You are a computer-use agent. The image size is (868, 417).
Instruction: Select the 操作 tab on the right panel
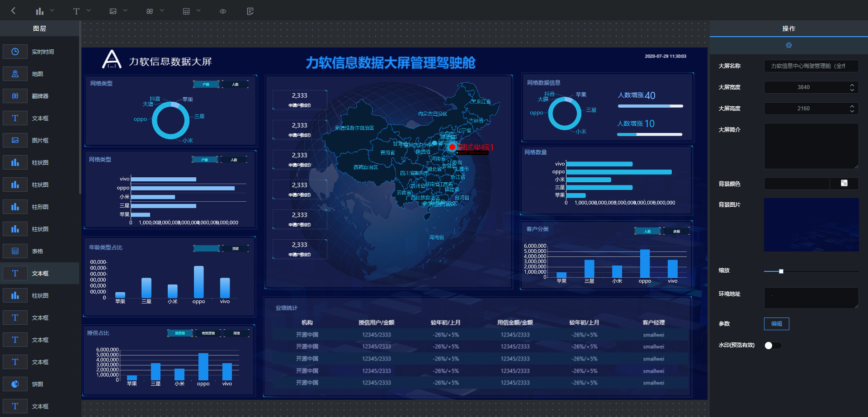pyautogui.click(x=789, y=28)
